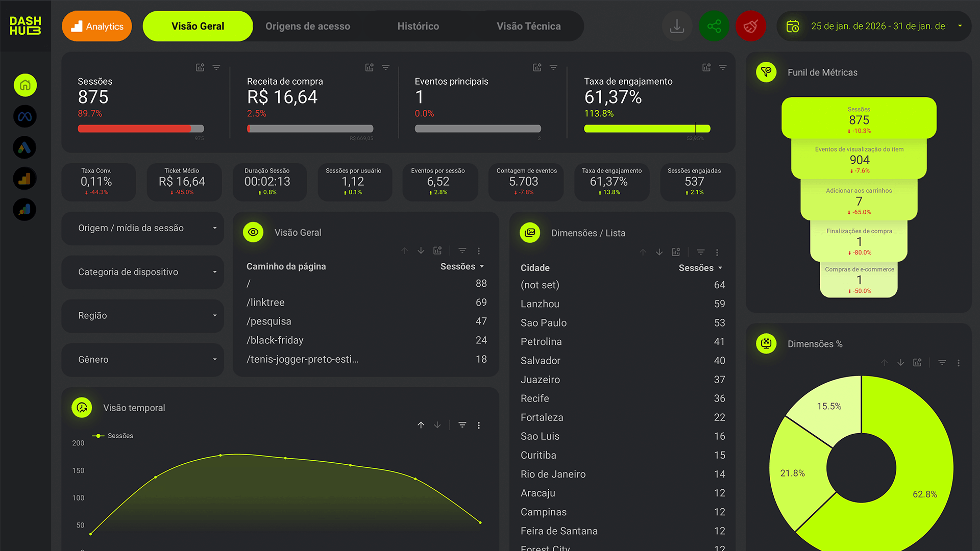This screenshot has width=980, height=551.
Task: Click the green share icon
Action: tap(714, 26)
